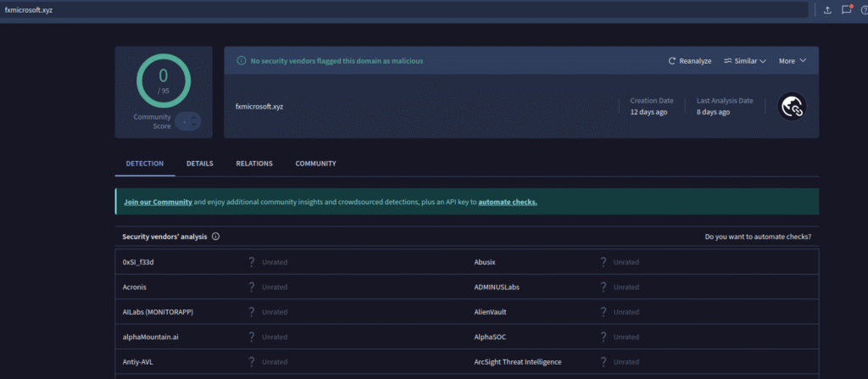Click the detection score circle 0/95
Image resolution: width=868 pixels, height=379 pixels.
164,81
